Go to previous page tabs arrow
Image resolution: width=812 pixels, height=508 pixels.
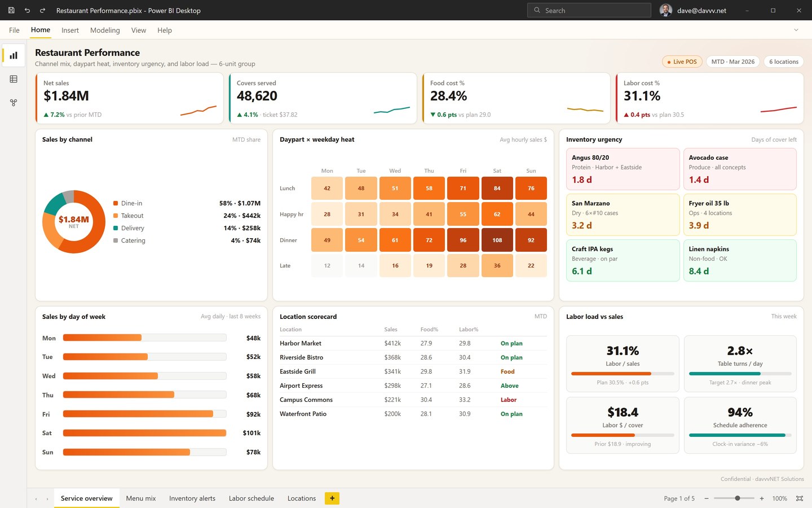(x=37, y=498)
